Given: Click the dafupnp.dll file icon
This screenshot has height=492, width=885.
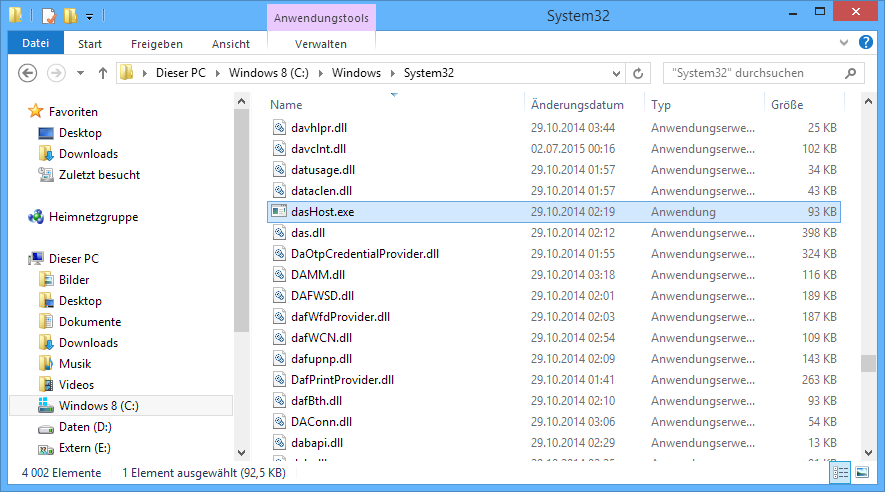Looking at the screenshot, I should [x=279, y=359].
